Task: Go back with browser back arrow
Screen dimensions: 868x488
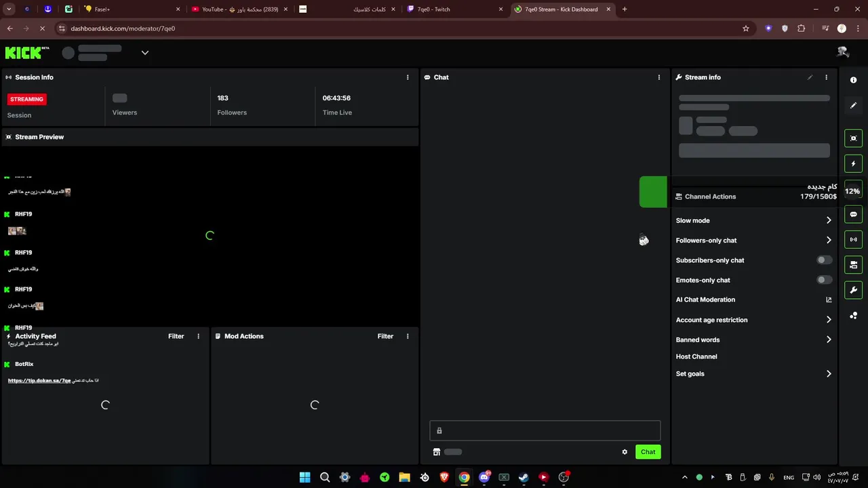Action: [9, 28]
